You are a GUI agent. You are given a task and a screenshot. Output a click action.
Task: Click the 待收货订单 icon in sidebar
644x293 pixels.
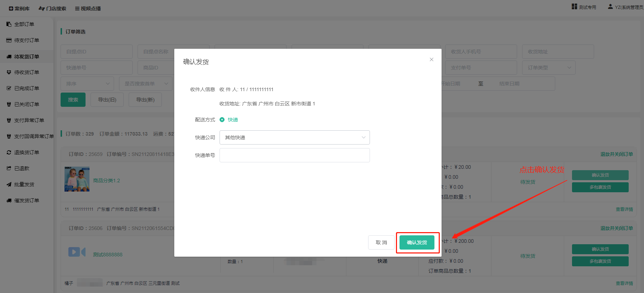click(x=9, y=72)
